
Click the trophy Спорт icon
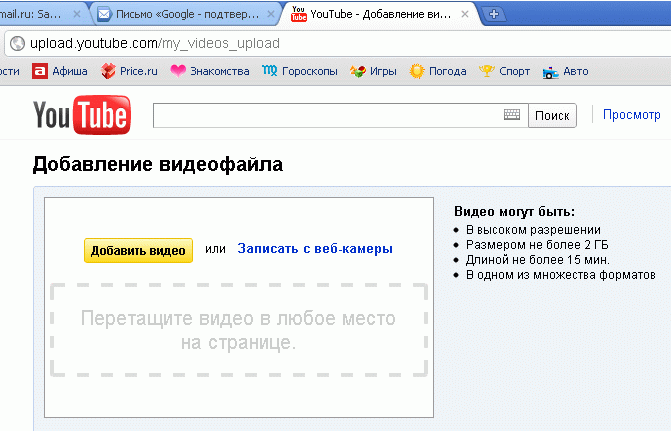click(487, 71)
